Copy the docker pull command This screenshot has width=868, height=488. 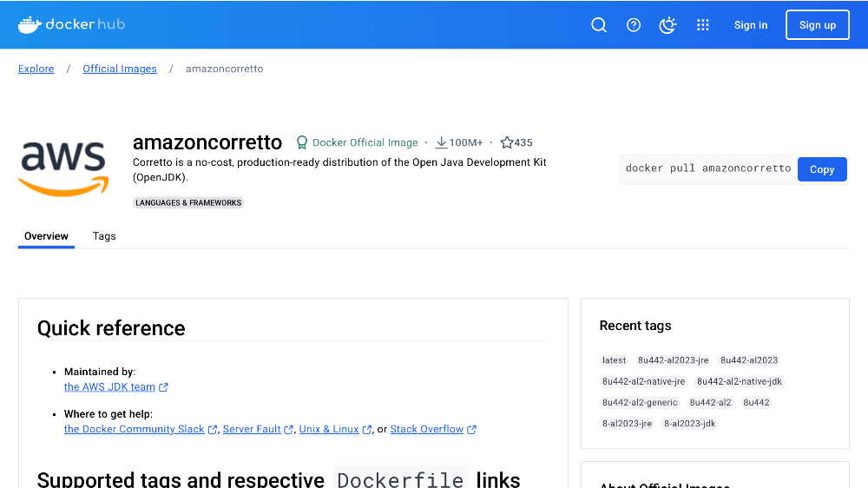[x=822, y=169]
